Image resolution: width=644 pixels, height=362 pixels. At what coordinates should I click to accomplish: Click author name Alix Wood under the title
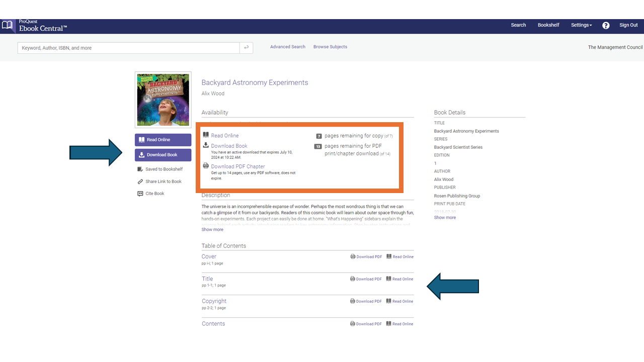point(213,94)
